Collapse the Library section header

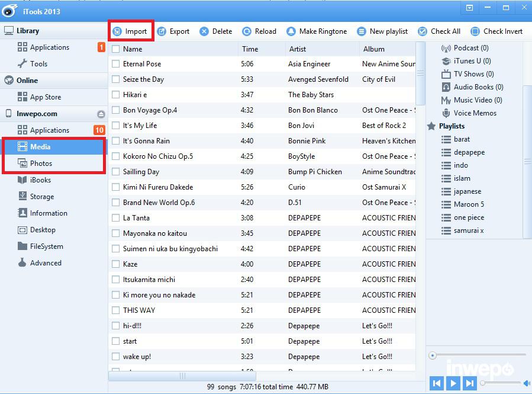click(x=54, y=31)
